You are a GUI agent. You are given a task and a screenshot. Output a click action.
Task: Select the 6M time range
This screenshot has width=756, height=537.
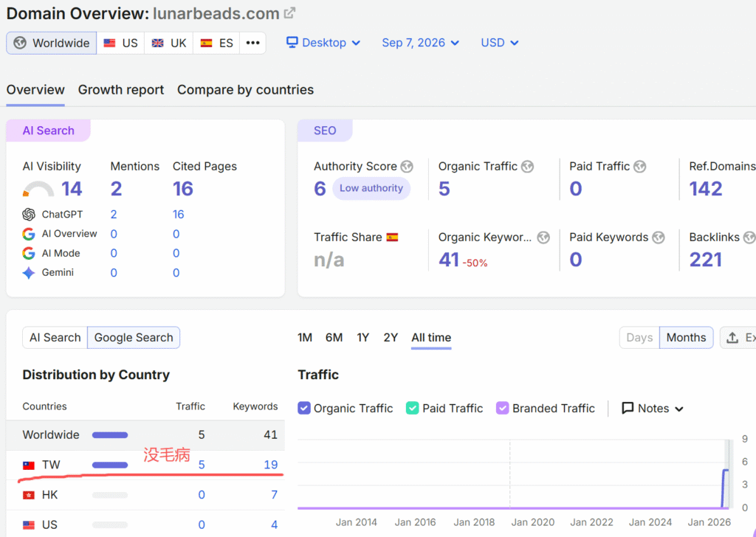pyautogui.click(x=334, y=338)
